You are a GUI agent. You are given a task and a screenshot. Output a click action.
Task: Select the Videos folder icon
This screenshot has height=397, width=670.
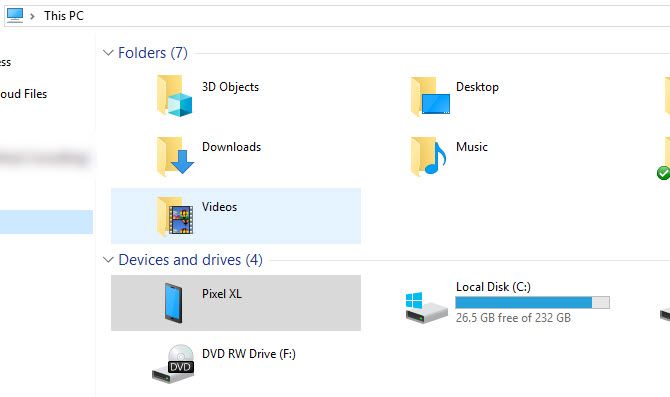(175, 216)
